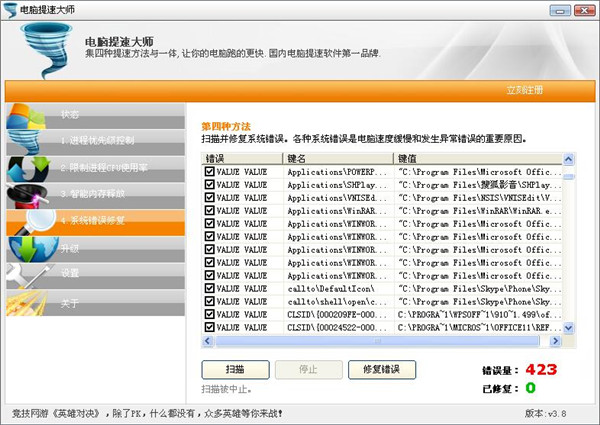This screenshot has height=425, width=600.
Task: Click the 第四种方法 heading
Action: point(226,127)
